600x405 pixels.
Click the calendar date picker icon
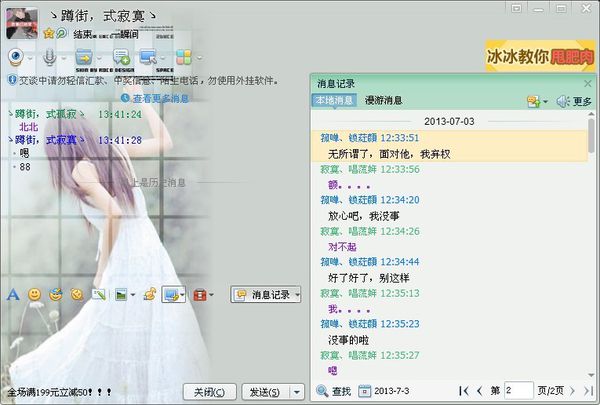click(x=365, y=391)
